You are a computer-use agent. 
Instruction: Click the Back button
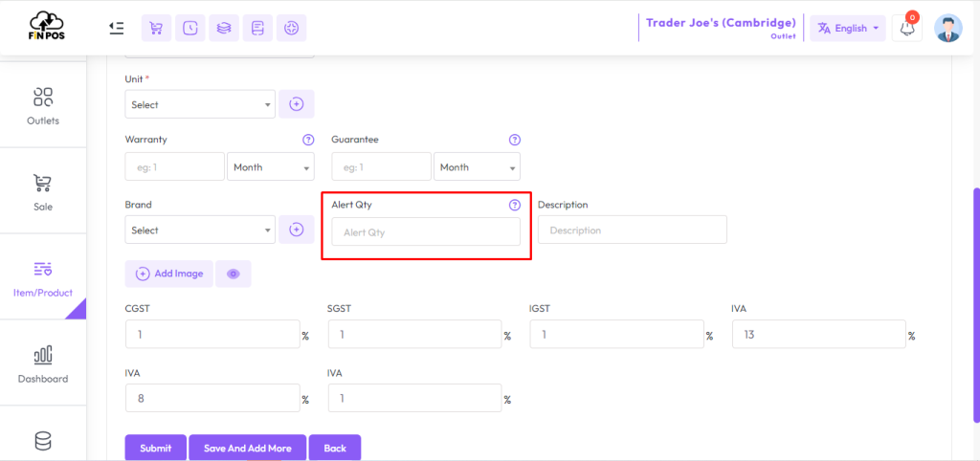[335, 448]
